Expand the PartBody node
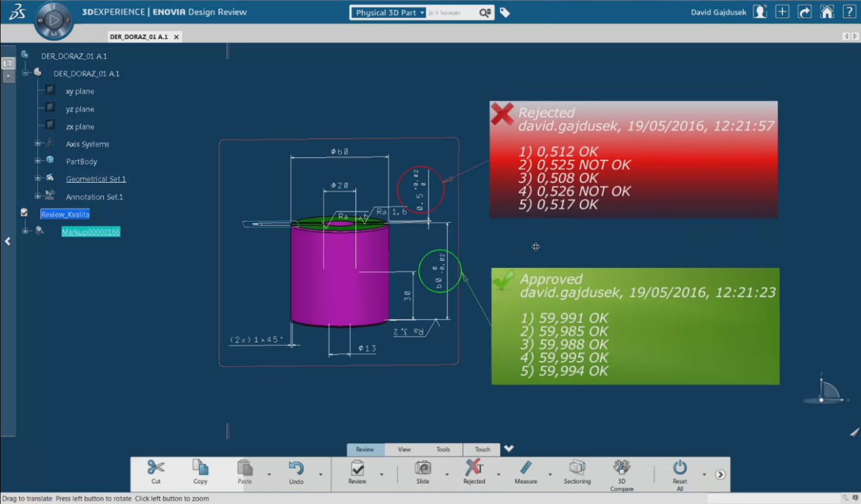 tap(38, 161)
